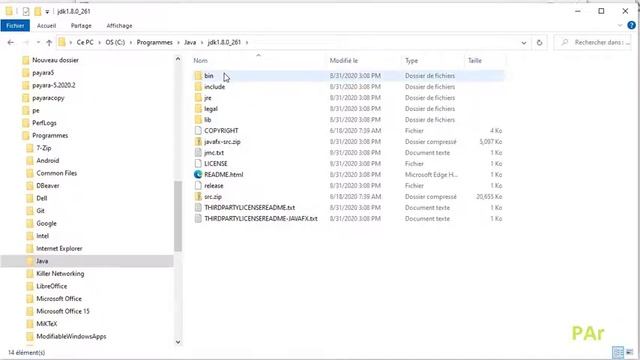Screen dimensions: 640x360
Task: Click the release file icon
Action: click(x=198, y=186)
